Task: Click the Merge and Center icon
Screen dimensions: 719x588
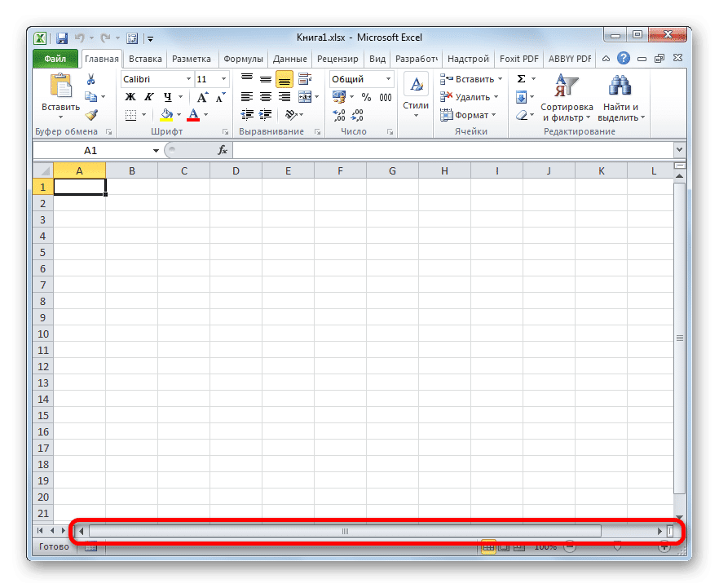Action: [x=305, y=97]
